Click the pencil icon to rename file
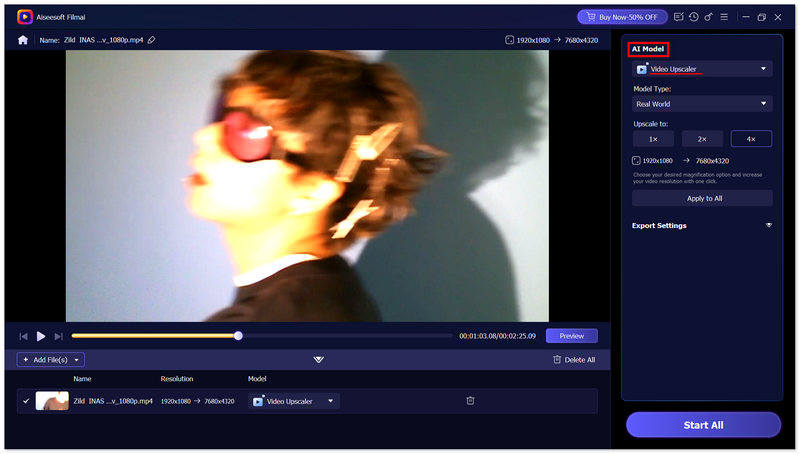The height and width of the screenshot is (454, 800). point(152,40)
